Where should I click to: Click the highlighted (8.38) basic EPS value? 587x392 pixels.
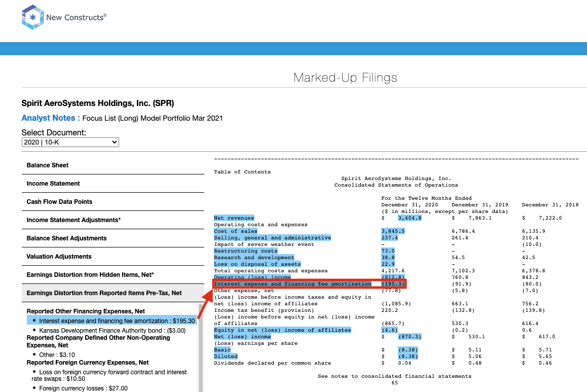(x=408, y=350)
